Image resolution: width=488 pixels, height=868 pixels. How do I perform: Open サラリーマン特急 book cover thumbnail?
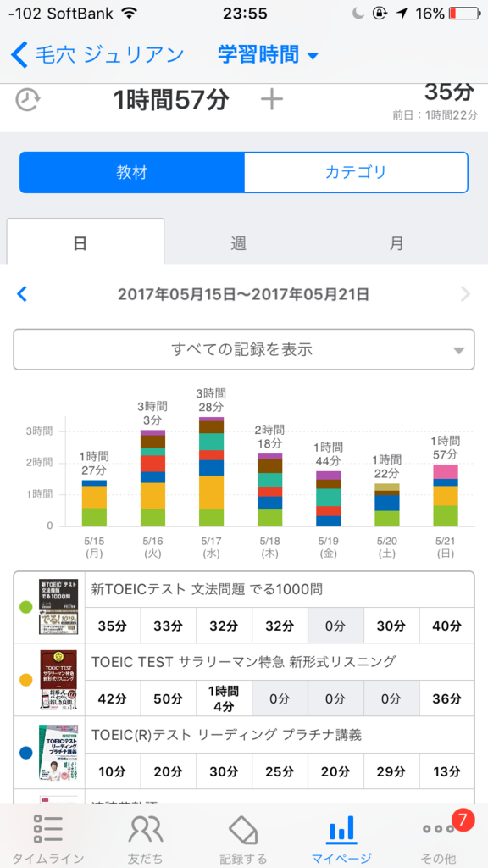coord(58,679)
